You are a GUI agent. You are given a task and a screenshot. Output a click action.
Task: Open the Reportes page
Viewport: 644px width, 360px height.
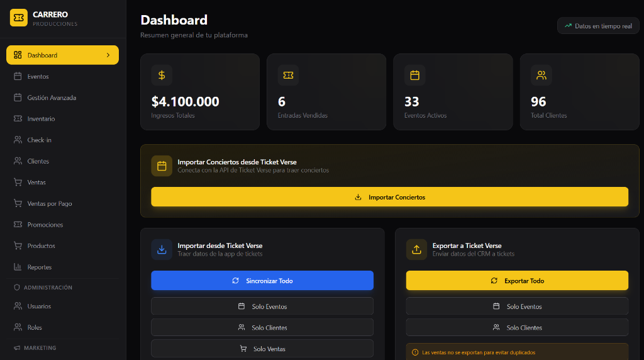(x=62, y=267)
